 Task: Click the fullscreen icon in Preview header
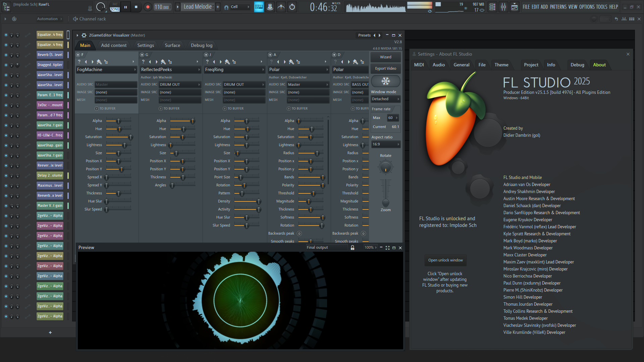pyautogui.click(x=387, y=248)
